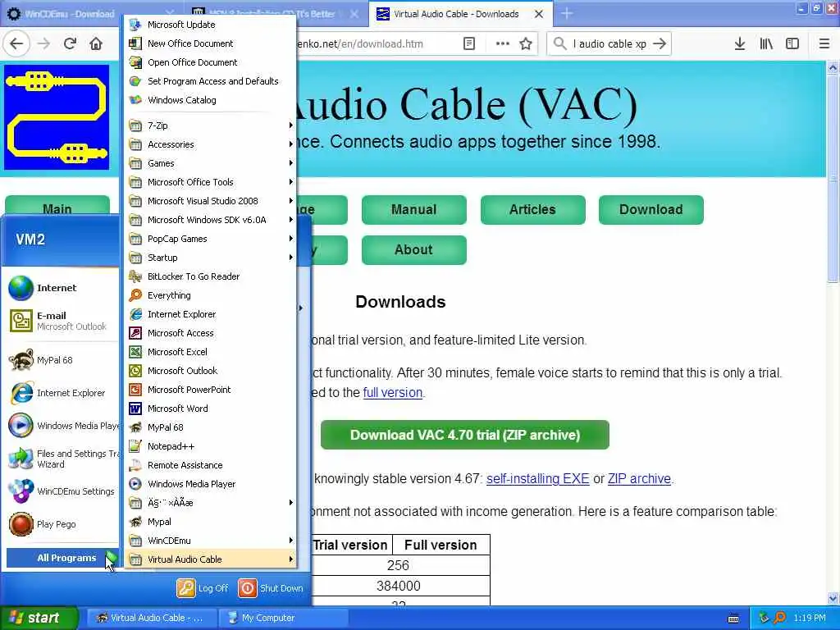The width and height of the screenshot is (840, 630).
Task: Bookmark the page with the star icon
Action: coord(526,43)
